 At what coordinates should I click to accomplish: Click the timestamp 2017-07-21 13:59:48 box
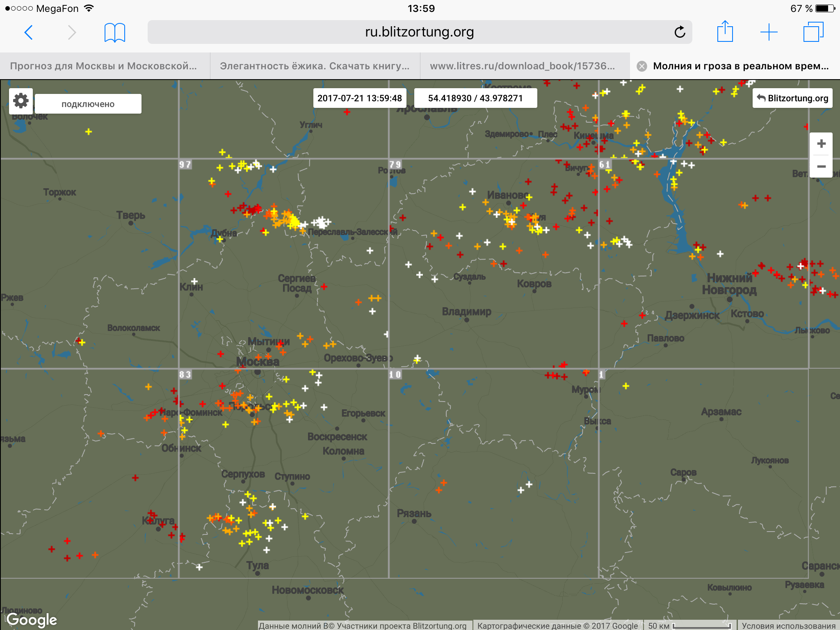pyautogui.click(x=360, y=98)
